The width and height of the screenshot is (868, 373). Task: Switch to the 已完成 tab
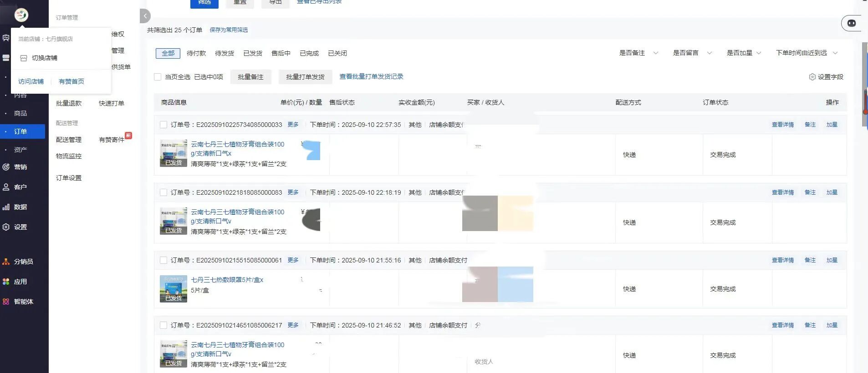[309, 53]
